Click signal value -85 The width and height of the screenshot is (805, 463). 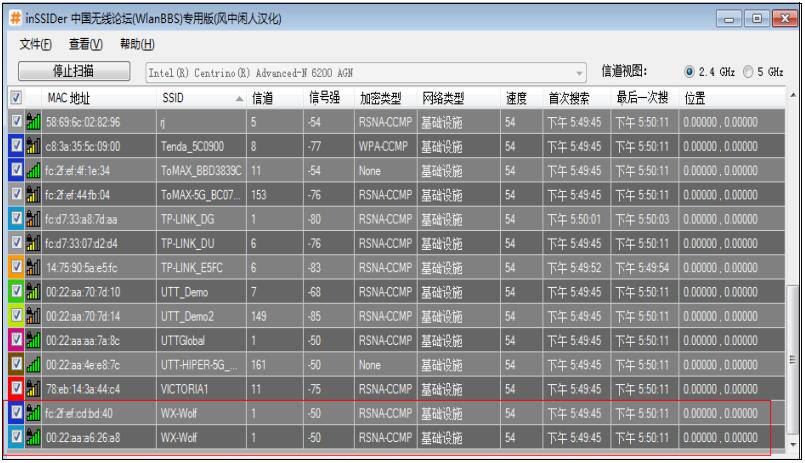(x=314, y=316)
